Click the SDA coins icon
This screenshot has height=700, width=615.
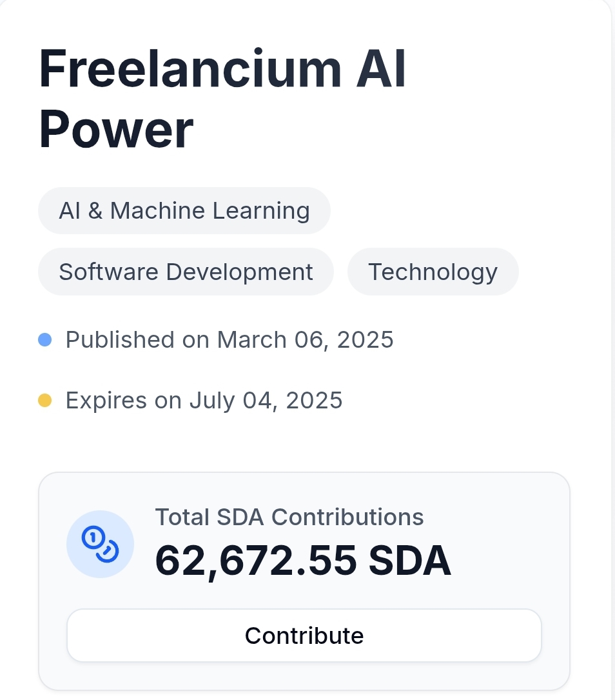coord(100,544)
